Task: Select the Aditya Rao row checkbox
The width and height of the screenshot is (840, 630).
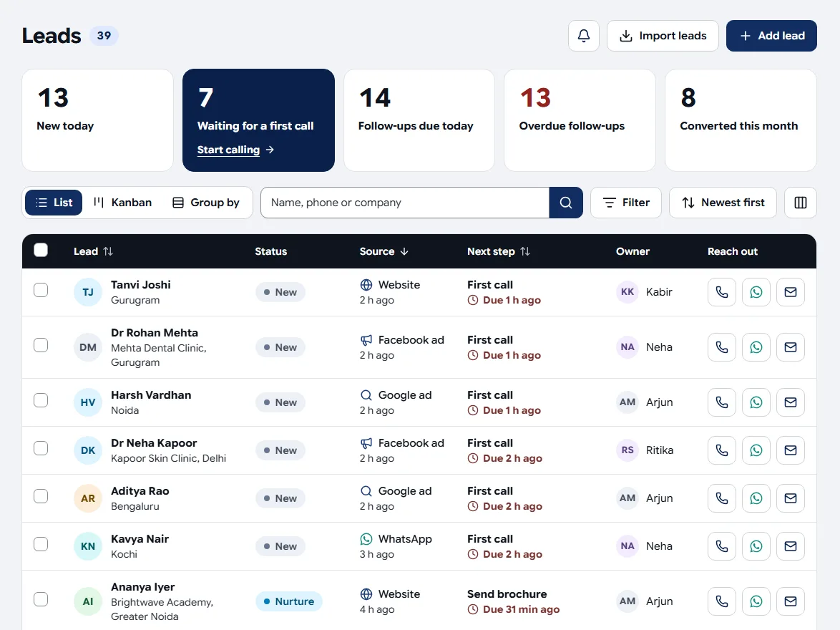Action: click(x=41, y=497)
